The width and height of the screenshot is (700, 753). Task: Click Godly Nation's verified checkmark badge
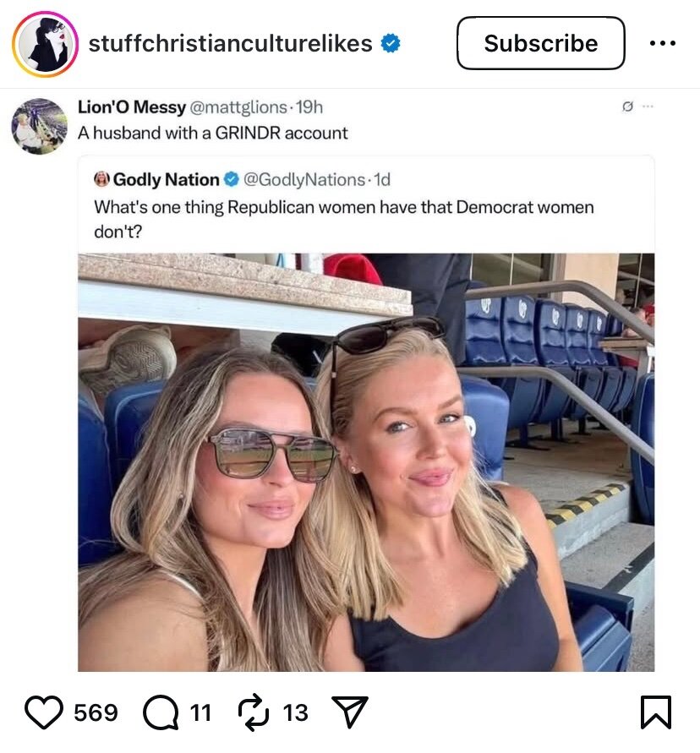coord(231,179)
